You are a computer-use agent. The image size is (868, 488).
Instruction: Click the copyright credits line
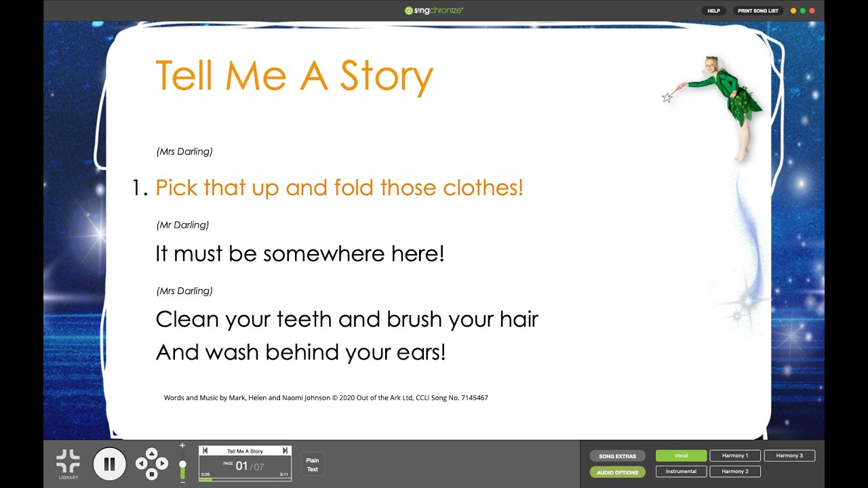tap(326, 398)
